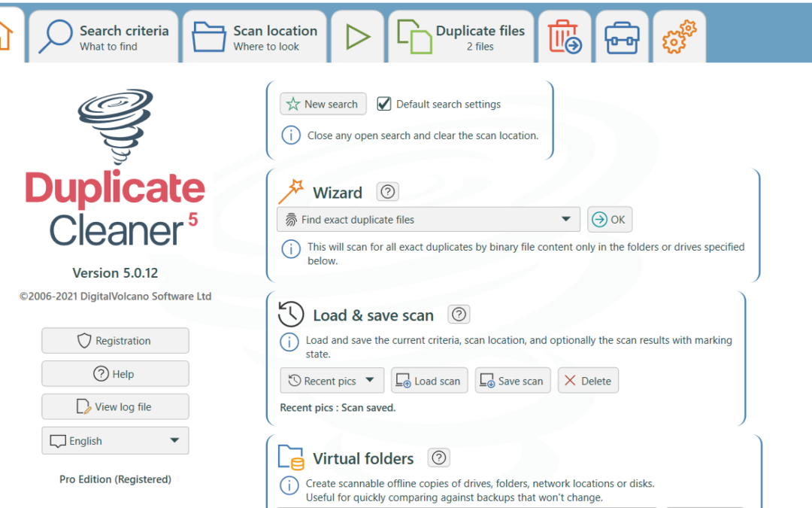812x508 pixels.
Task: Open View log file
Action: [x=115, y=407]
